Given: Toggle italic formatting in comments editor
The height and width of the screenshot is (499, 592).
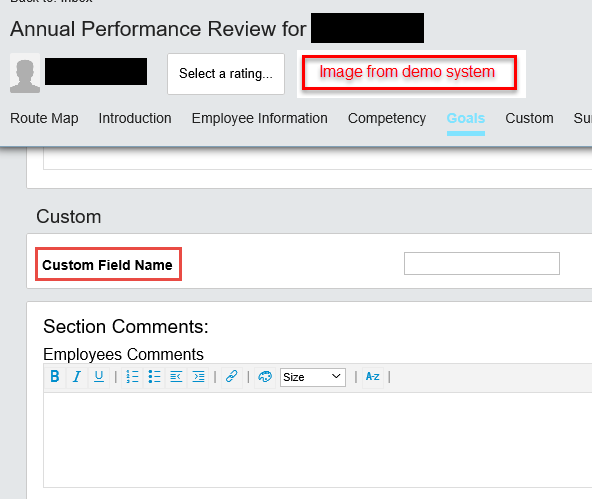Looking at the screenshot, I should (x=77, y=377).
